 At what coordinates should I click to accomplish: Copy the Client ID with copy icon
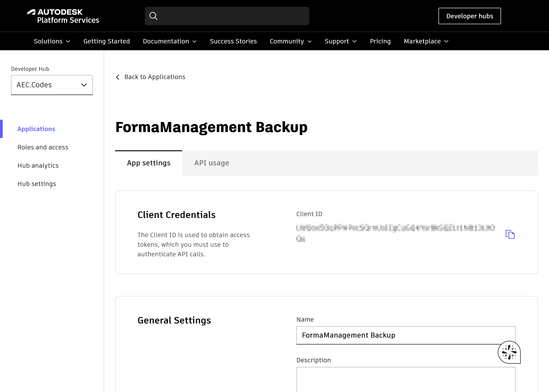tap(510, 234)
